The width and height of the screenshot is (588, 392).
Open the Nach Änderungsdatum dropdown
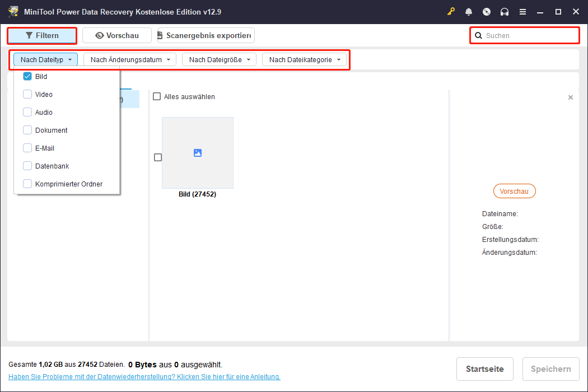pos(130,60)
